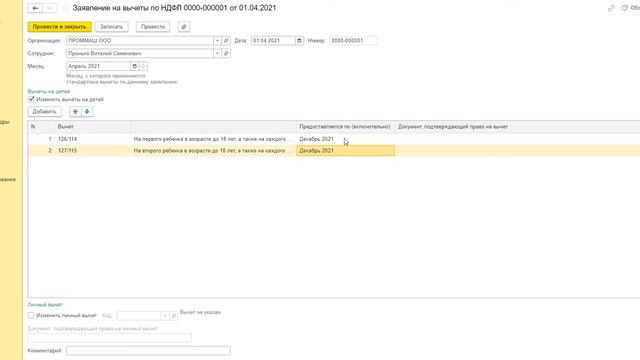The height and width of the screenshot is (360, 640).
Task: Click the Сотрудник field with employee name
Action: [140, 53]
